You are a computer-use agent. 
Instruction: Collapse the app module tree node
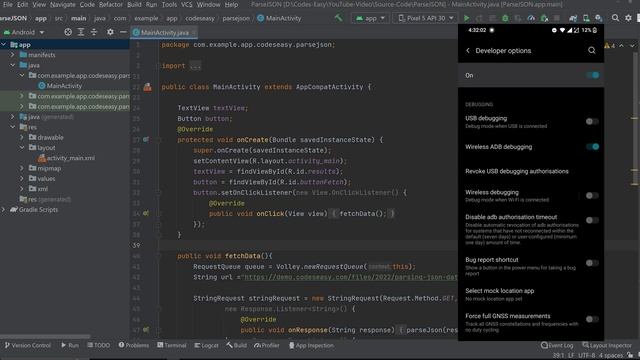[4, 44]
